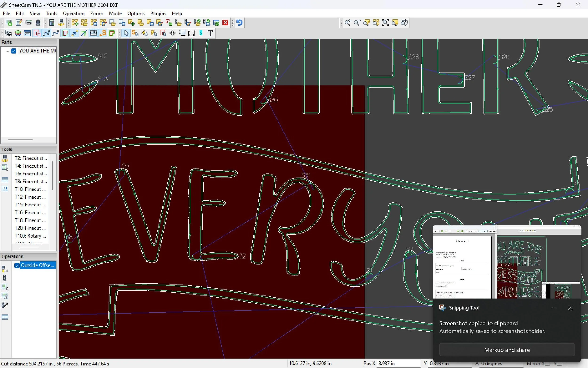Click the Mirror X checkbox in status bar
Screen dimensions: 588x368
pyautogui.click(x=547, y=364)
